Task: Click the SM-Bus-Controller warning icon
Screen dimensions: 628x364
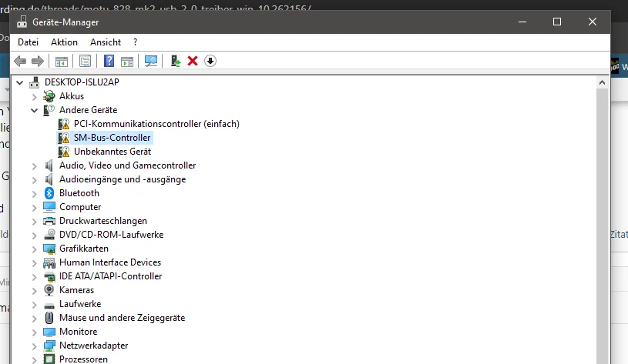Action: (x=64, y=138)
